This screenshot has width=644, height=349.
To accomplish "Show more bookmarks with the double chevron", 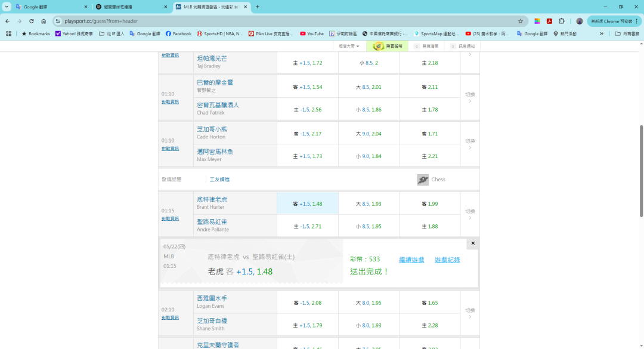I will coord(601,34).
